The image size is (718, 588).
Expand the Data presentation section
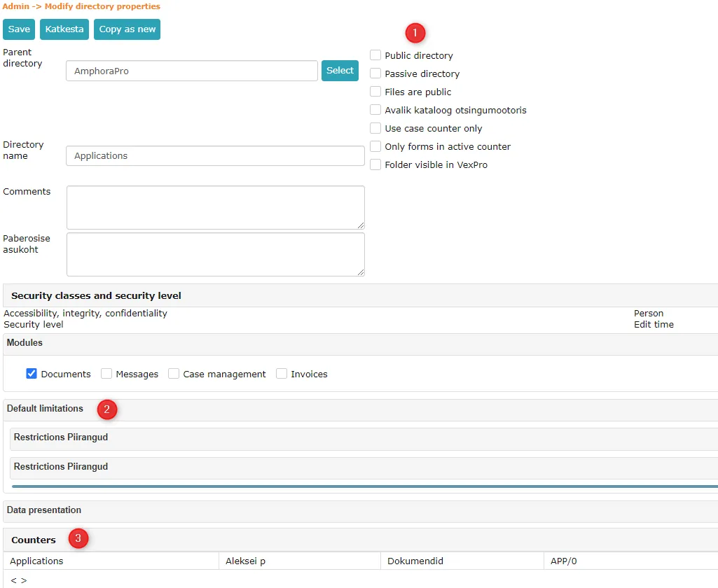tap(360, 510)
